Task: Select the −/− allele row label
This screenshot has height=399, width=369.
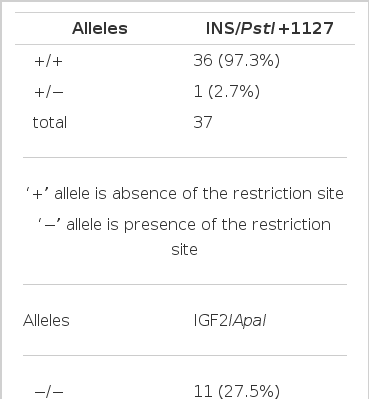Action: point(48,393)
